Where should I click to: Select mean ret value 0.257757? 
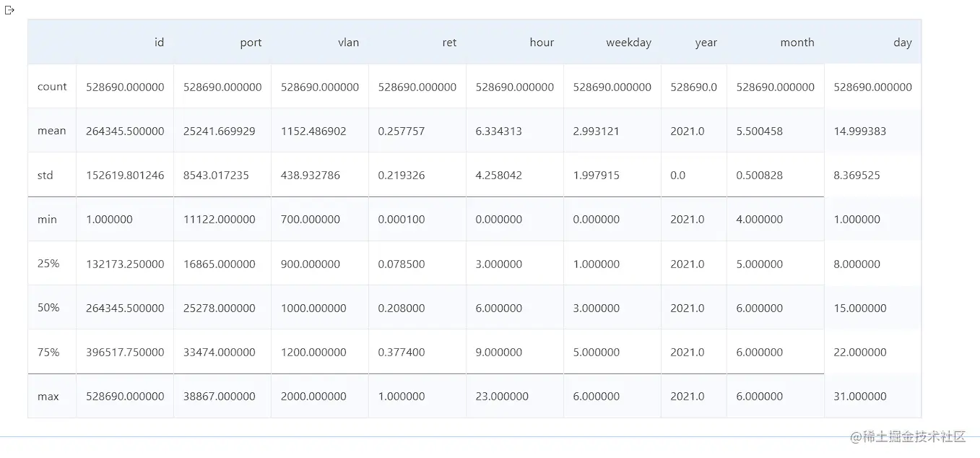tap(402, 131)
